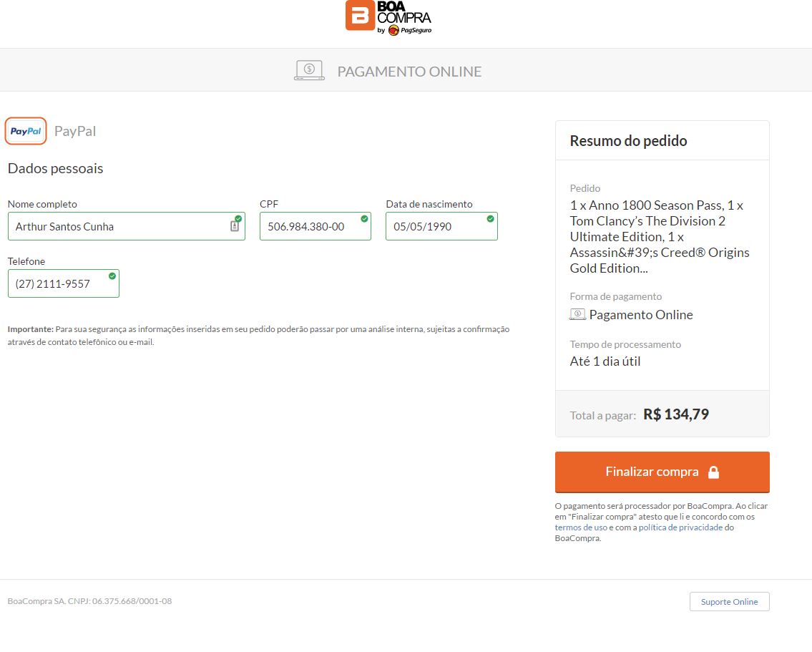Click the contact card icon in name field
The height and width of the screenshot is (652, 812).
(x=235, y=226)
